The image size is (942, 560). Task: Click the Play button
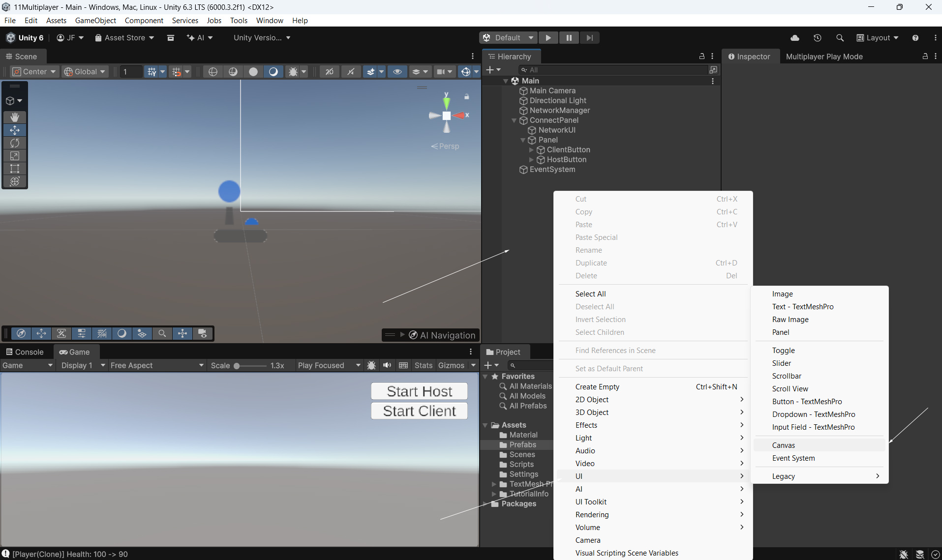point(548,38)
